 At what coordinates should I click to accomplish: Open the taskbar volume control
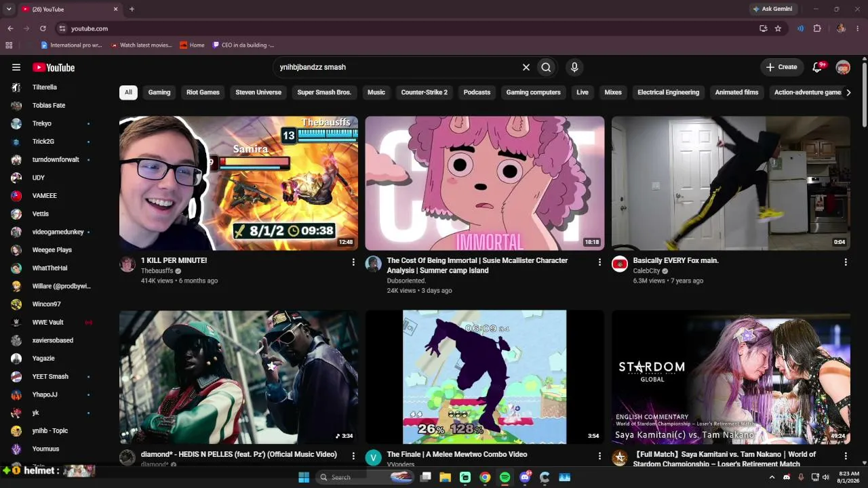[x=826, y=477]
